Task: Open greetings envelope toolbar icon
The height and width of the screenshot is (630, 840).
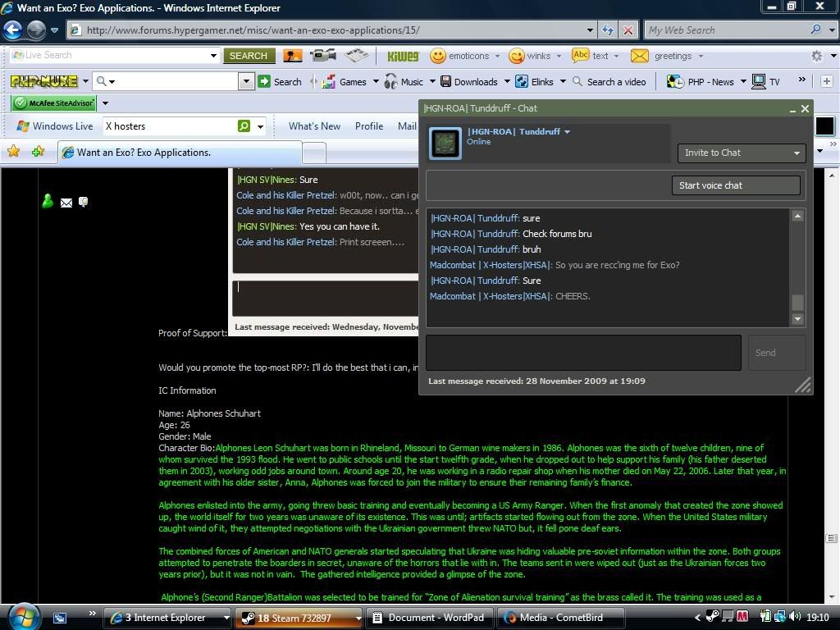Action: [639, 56]
